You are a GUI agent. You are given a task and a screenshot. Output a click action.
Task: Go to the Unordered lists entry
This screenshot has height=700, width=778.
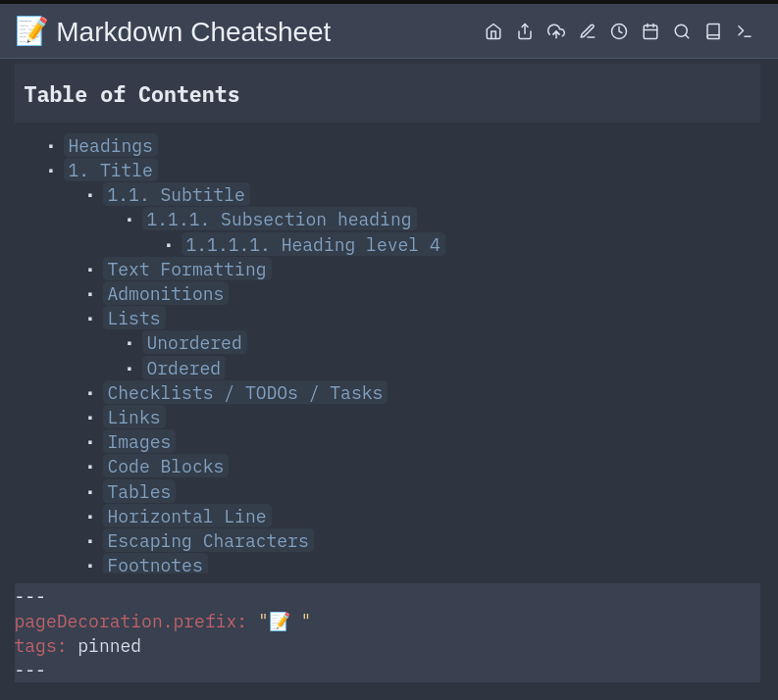[194, 343]
